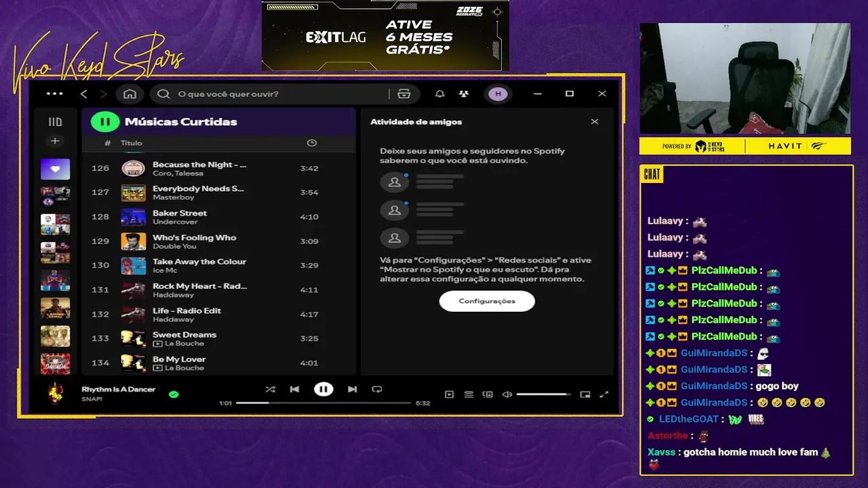
Task: Open the Spotify three-dots menu
Action: 55,94
